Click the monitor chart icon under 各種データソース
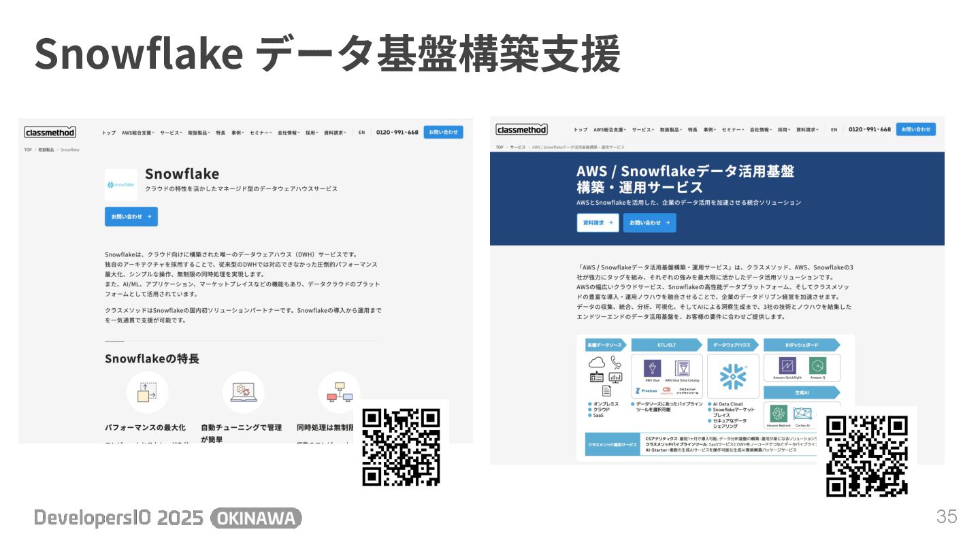This screenshot has height=551, width=980. pyautogui.click(x=615, y=378)
